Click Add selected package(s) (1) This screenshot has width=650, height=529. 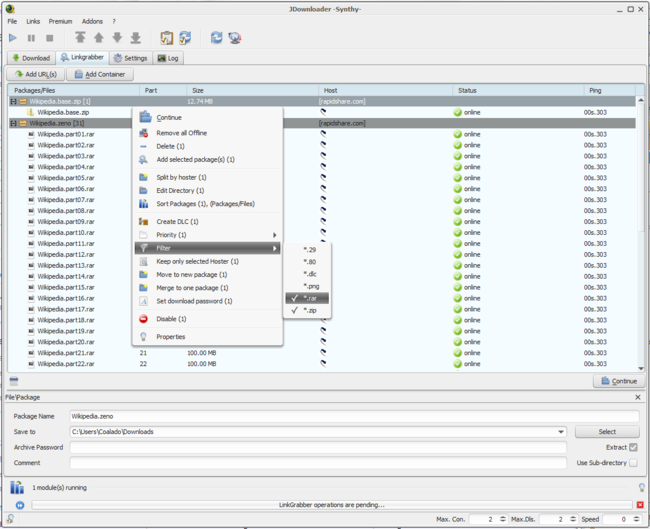click(207, 160)
